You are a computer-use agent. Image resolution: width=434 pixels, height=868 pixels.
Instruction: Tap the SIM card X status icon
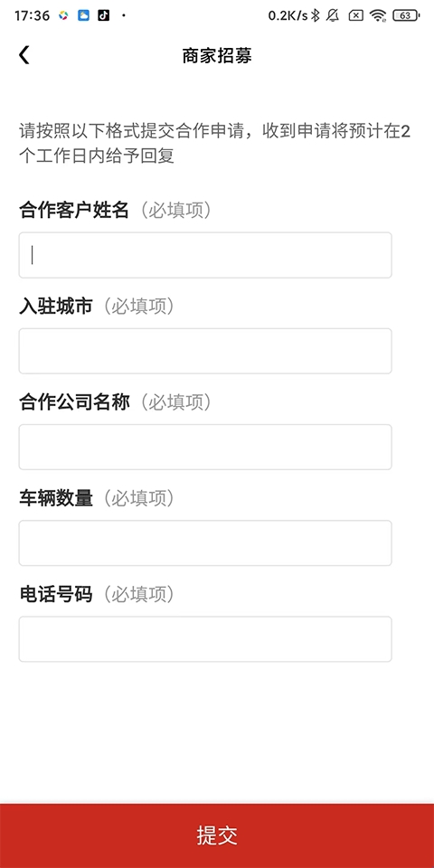pyautogui.click(x=356, y=15)
